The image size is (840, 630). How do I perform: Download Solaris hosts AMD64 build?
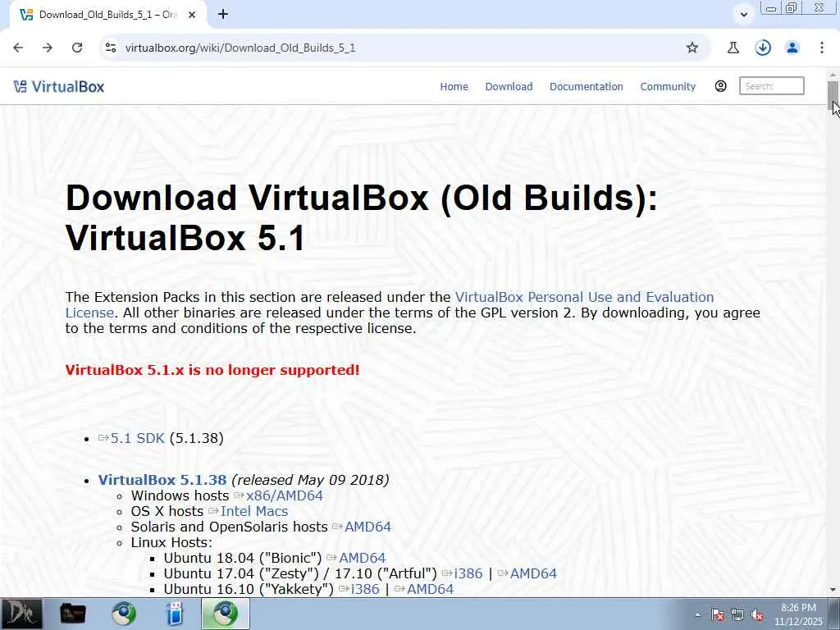point(367,527)
